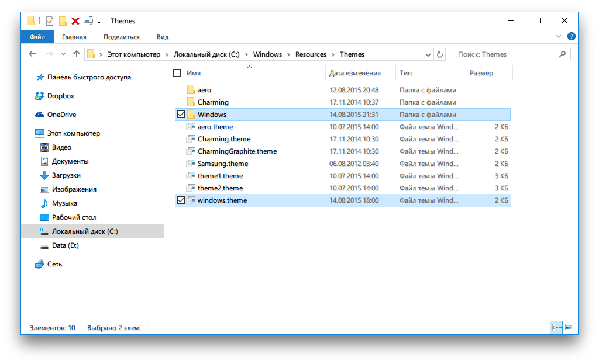The width and height of the screenshot is (599, 364).
Task: Sort files by Дата изменения column
Action: click(x=354, y=73)
